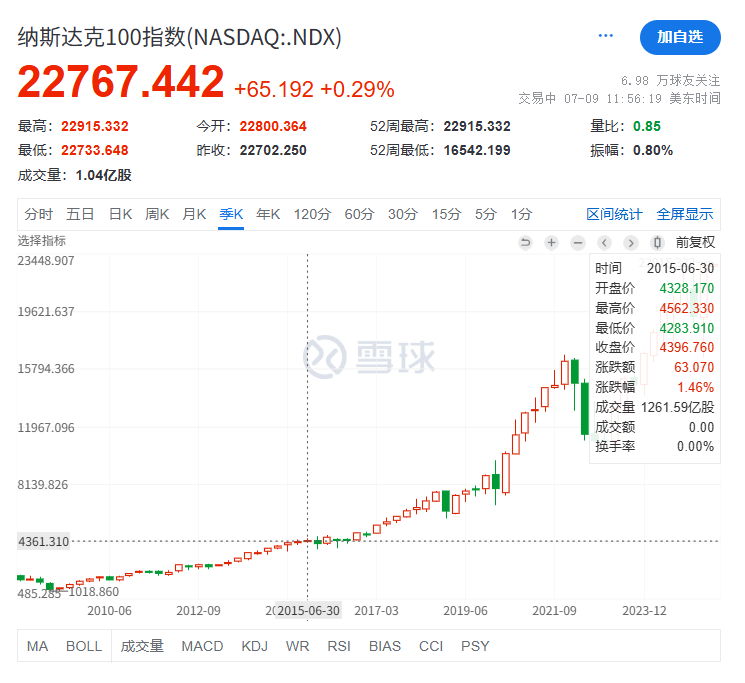The height and width of the screenshot is (683, 745).
Task: Pan chart left with the left chevron
Action: (604, 243)
